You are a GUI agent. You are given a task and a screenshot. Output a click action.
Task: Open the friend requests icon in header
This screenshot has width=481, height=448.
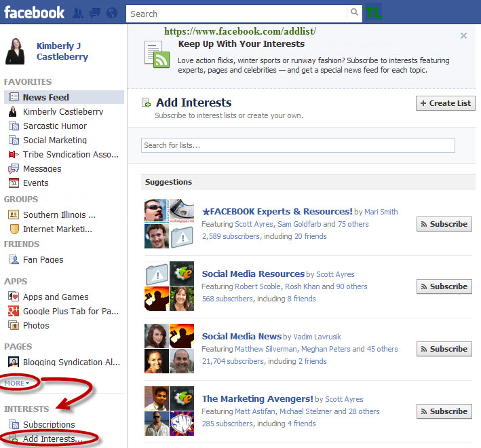click(x=78, y=13)
